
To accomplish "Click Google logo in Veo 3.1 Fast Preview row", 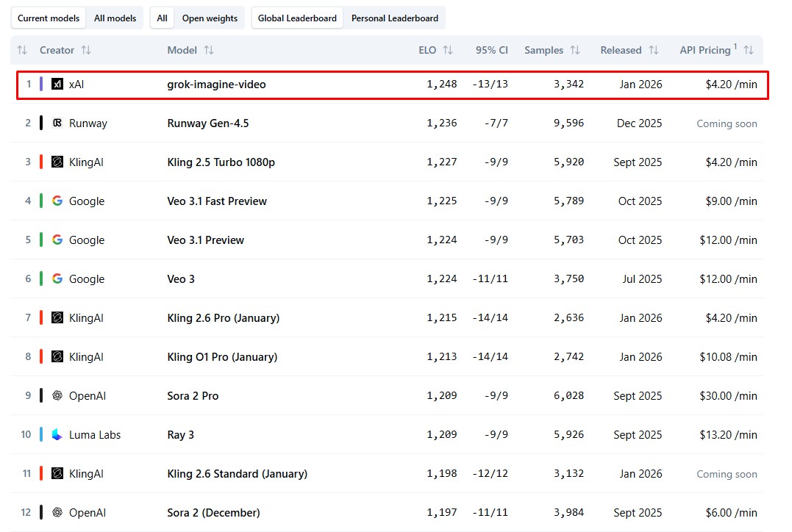I will 57,201.
